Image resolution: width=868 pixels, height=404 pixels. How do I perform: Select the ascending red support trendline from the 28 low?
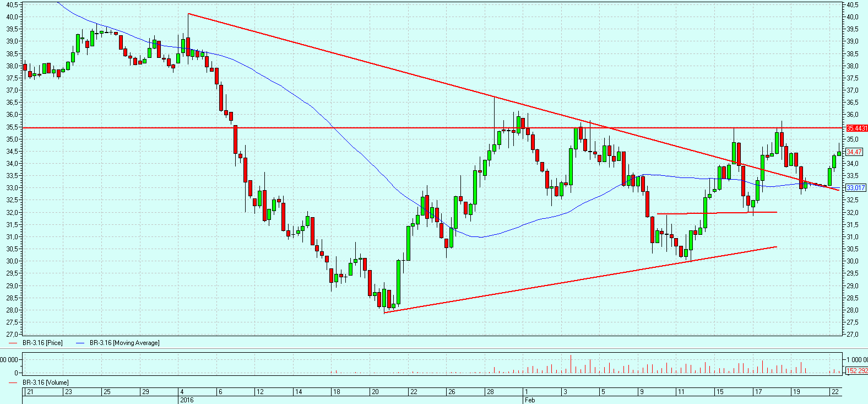581,279
